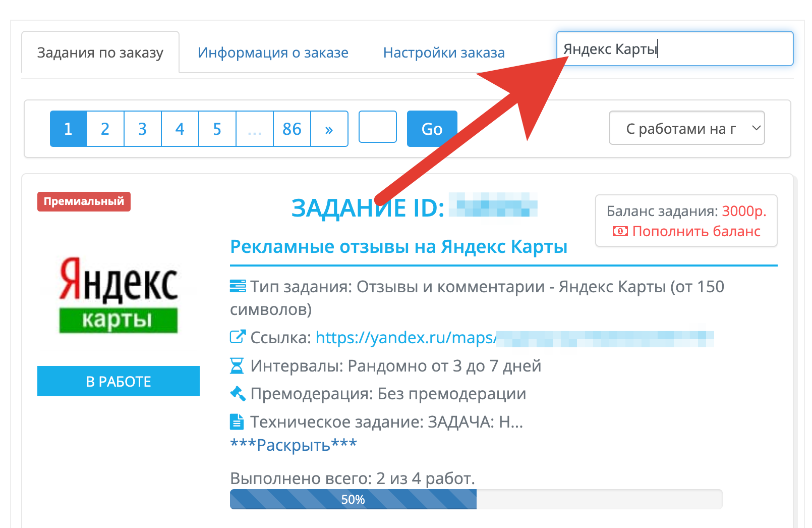The height and width of the screenshot is (528, 812).
Task: Click the document icon near Техническое задание
Action: tap(237, 421)
